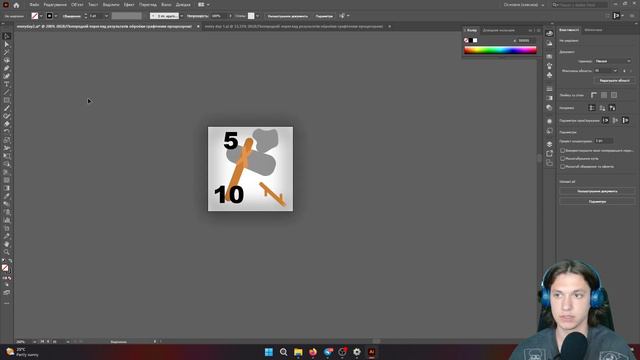Open the arrange documents dropdown in menu bar
640x360 pixels.
click(x=204, y=5)
